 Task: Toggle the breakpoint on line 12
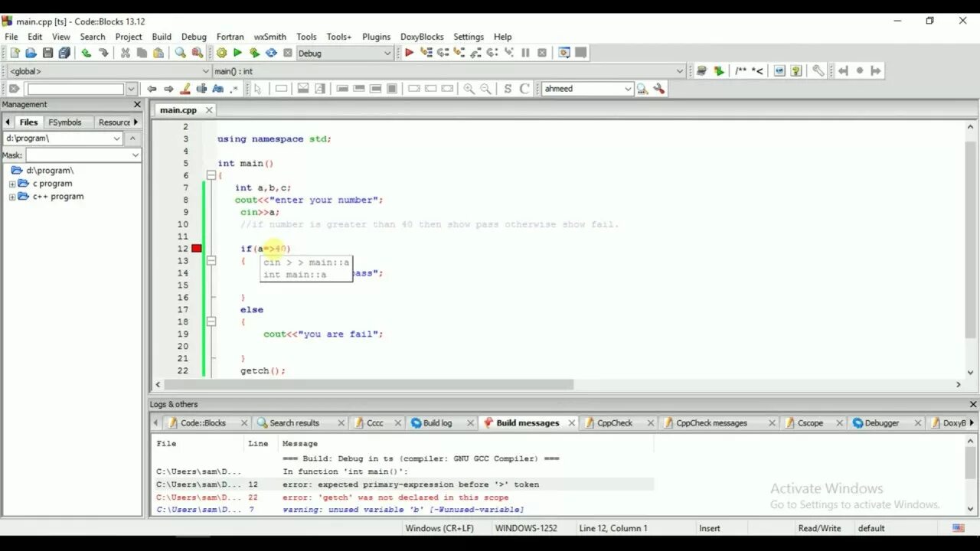[x=197, y=249]
